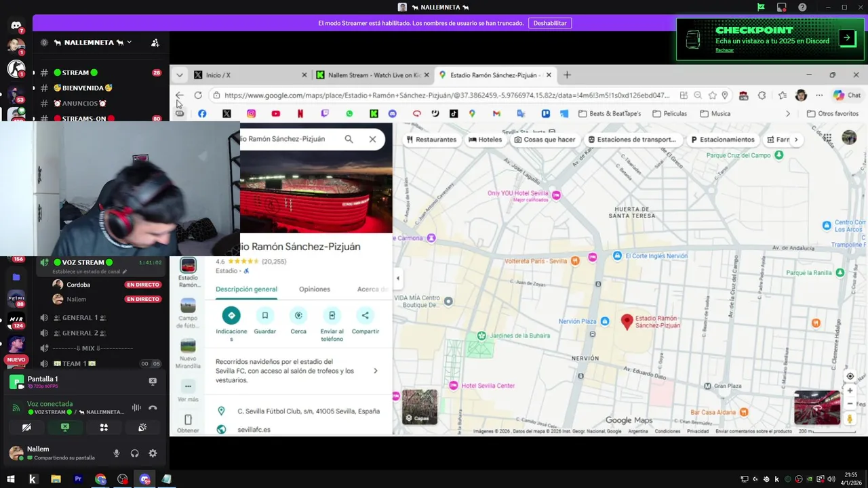
Task: Open Discord soundboard icon
Action: click(142, 428)
